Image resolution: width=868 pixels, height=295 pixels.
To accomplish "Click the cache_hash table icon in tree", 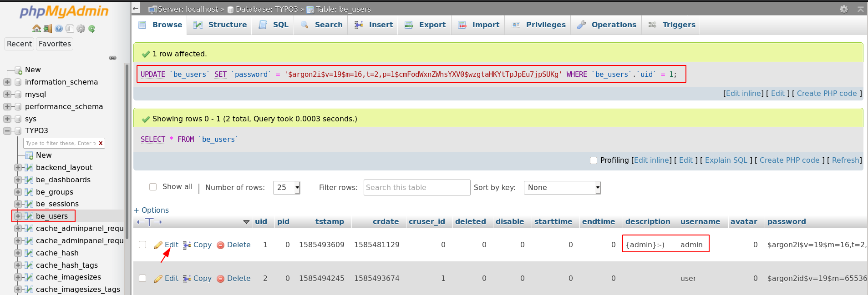I will coord(29,253).
